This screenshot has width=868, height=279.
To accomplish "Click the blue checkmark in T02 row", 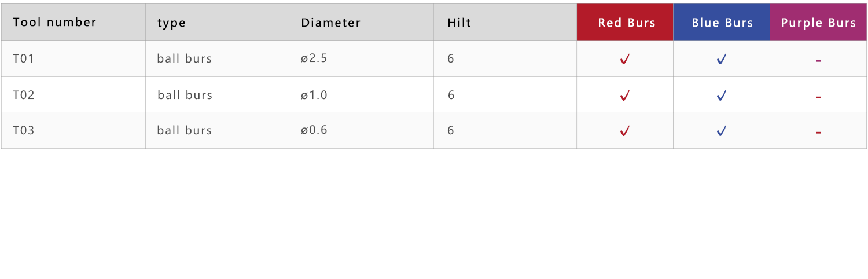I will click(721, 96).
